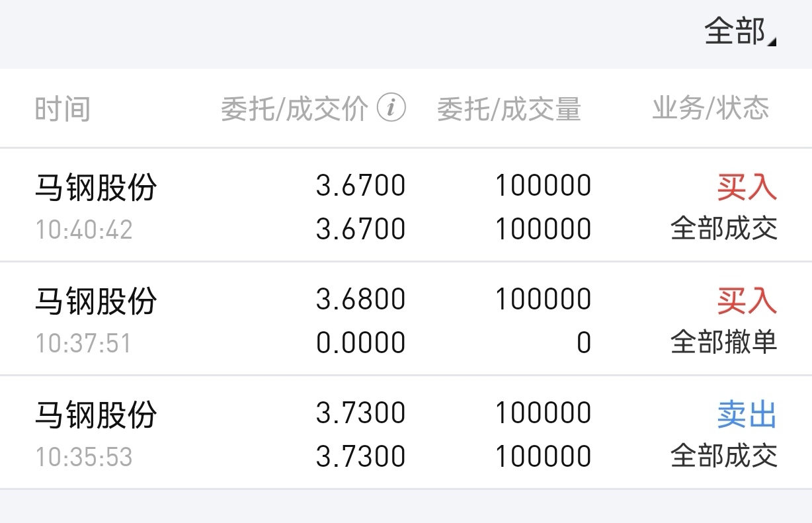Tap 全部成交 status of the sell order
The image size is (812, 523).
point(724,456)
